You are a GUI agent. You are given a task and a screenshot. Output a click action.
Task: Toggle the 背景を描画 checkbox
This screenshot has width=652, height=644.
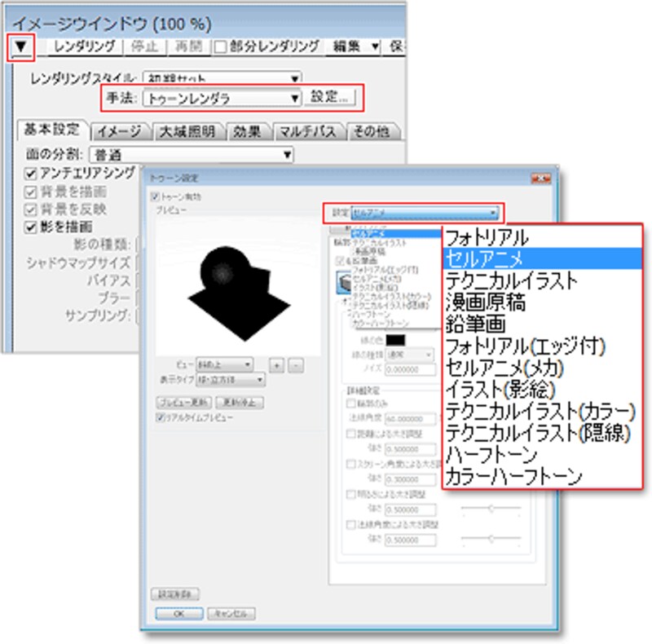pyautogui.click(x=30, y=192)
